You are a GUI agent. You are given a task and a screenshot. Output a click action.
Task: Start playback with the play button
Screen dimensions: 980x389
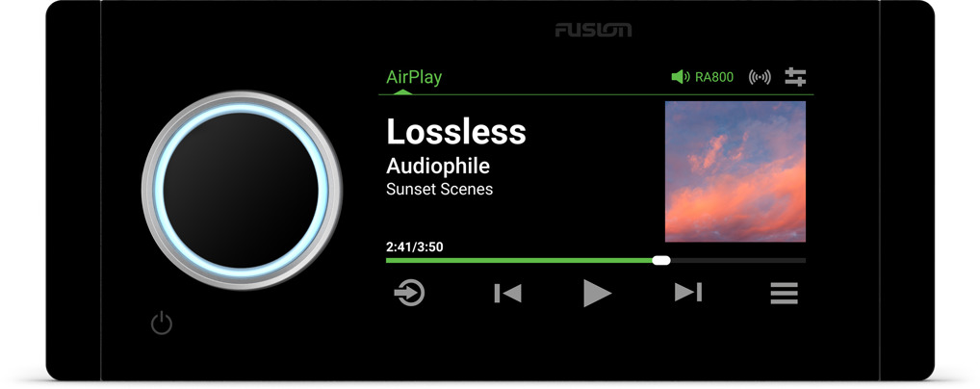click(597, 293)
